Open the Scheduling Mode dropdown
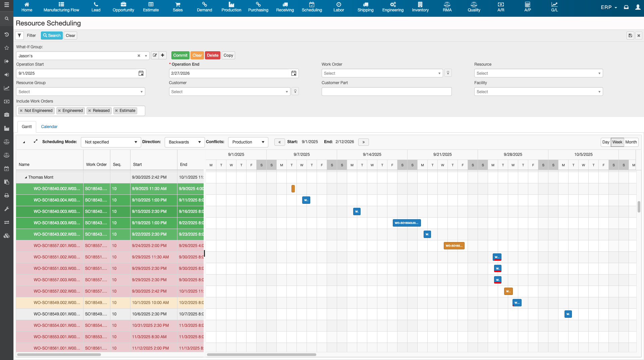Screen dimensions: 644x360 [111, 142]
